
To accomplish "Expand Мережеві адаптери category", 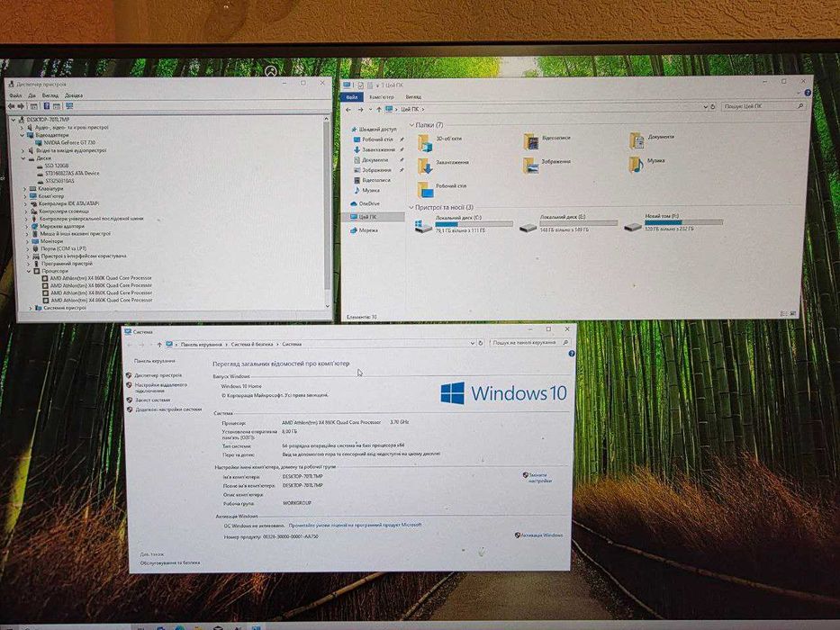I will pos(27,227).
